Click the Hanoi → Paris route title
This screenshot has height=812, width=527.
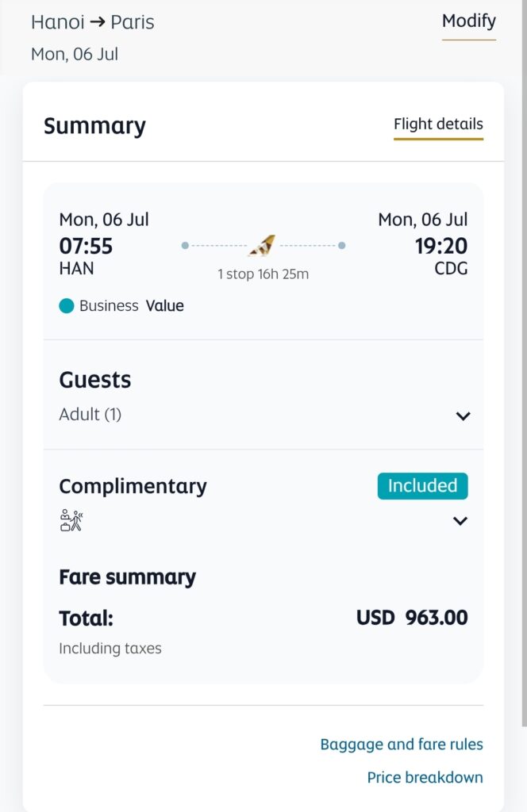coord(93,22)
